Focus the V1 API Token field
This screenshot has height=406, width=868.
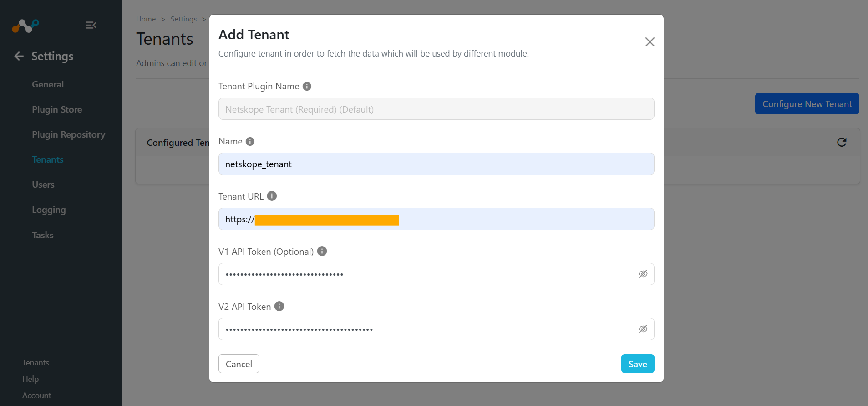pos(436,274)
